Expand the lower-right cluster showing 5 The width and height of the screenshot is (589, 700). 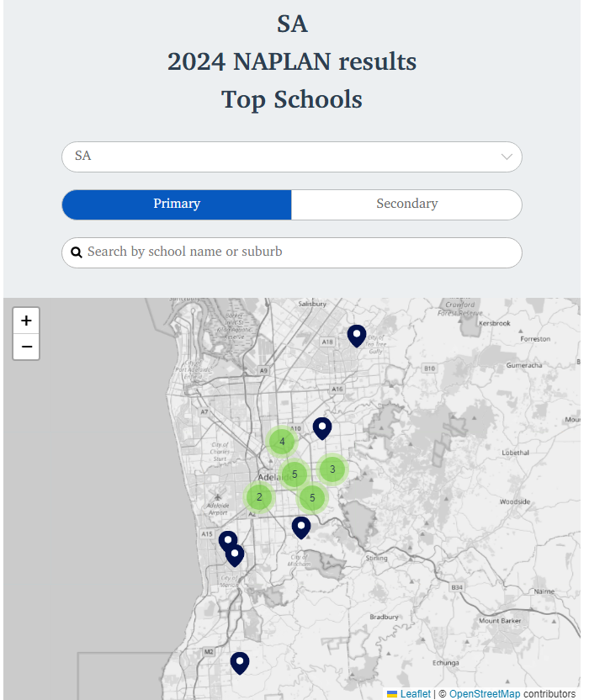pos(312,497)
